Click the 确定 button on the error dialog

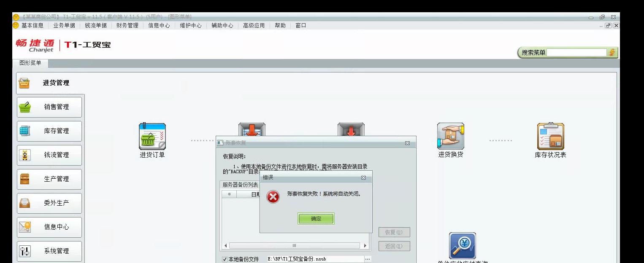[316, 219]
